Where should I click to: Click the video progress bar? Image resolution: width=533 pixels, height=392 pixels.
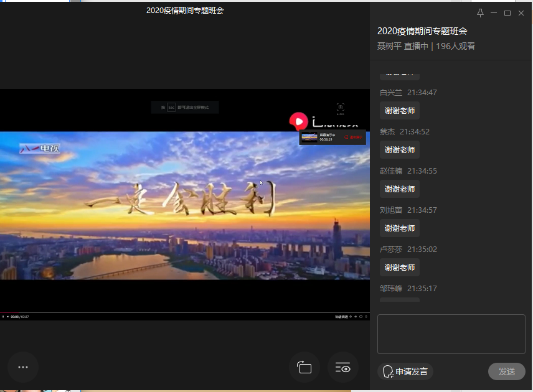click(x=184, y=312)
